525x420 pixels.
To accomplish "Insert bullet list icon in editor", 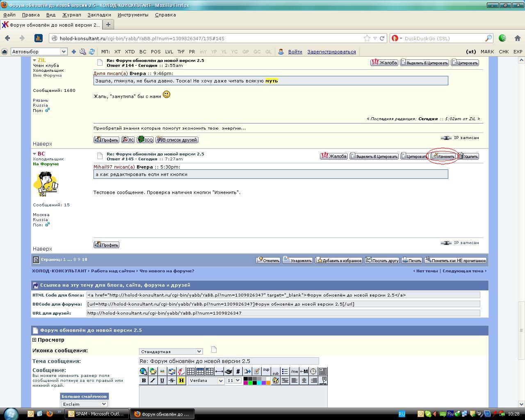I will point(285,371).
